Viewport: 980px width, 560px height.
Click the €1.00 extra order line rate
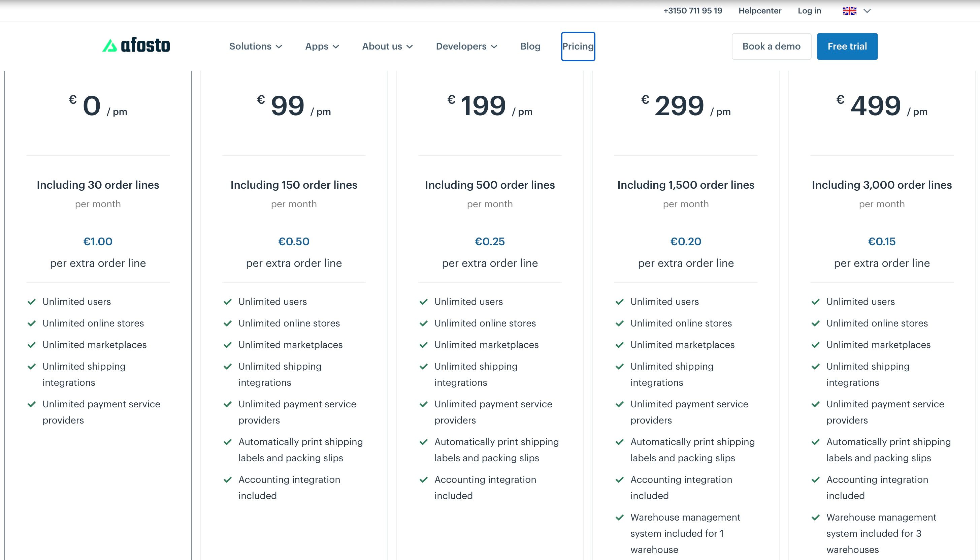coord(98,242)
